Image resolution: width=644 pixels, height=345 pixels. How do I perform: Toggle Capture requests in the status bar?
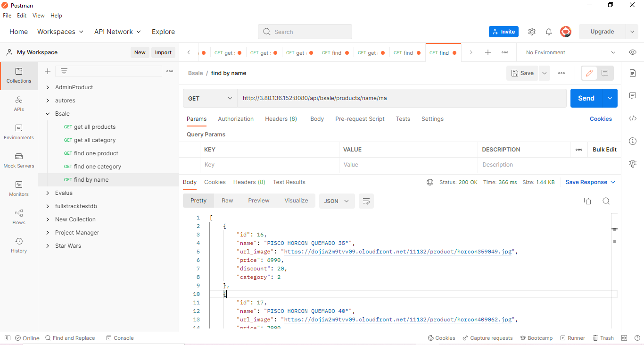coord(488,337)
